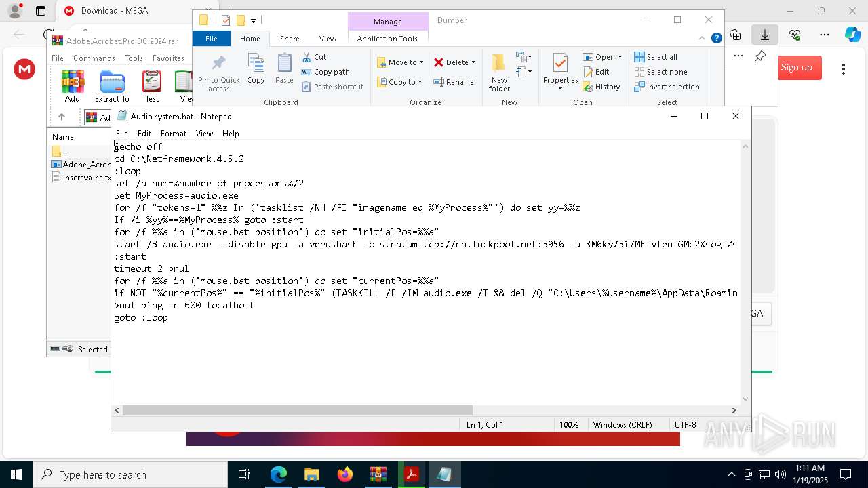Create a New folder from the ribbon
Viewport: 868px width, 488px height.
(x=499, y=73)
